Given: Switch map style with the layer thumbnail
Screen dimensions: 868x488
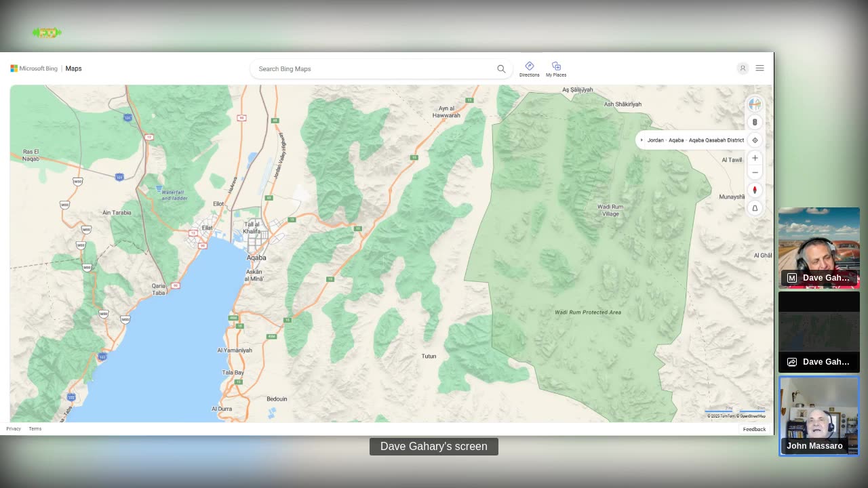Looking at the screenshot, I should [x=755, y=104].
